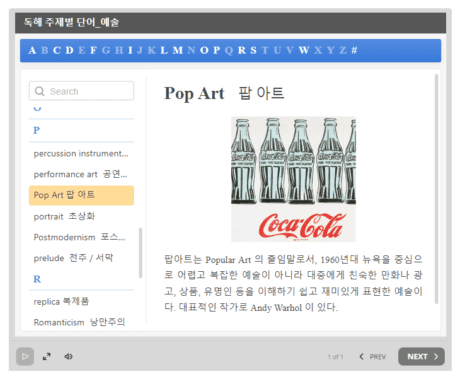Jump to letter I in the alphabet bar
Image resolution: width=460 pixels, height=379 pixels.
coord(130,50)
